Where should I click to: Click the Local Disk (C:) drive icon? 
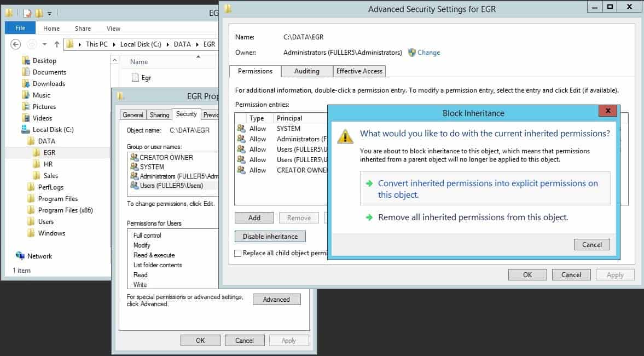26,129
